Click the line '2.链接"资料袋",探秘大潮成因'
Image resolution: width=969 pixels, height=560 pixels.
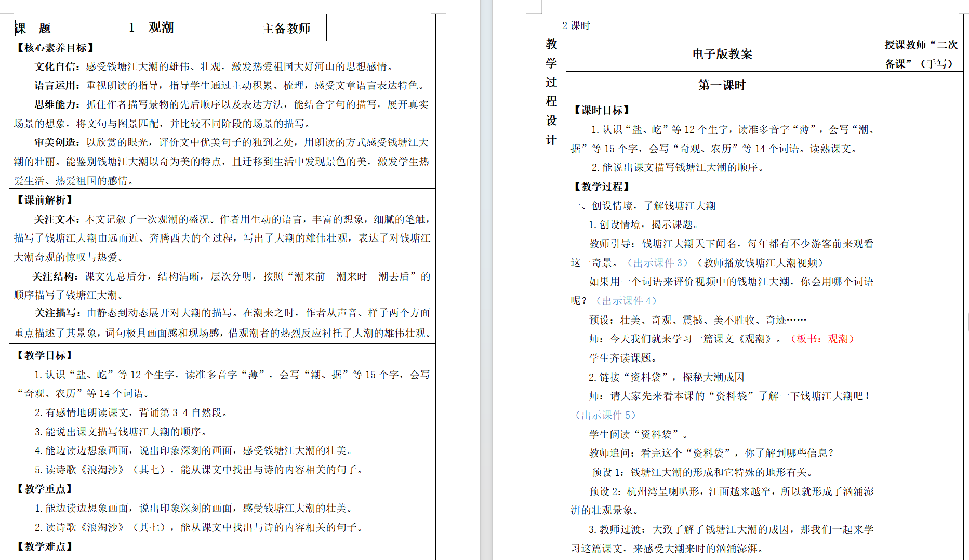point(667,377)
